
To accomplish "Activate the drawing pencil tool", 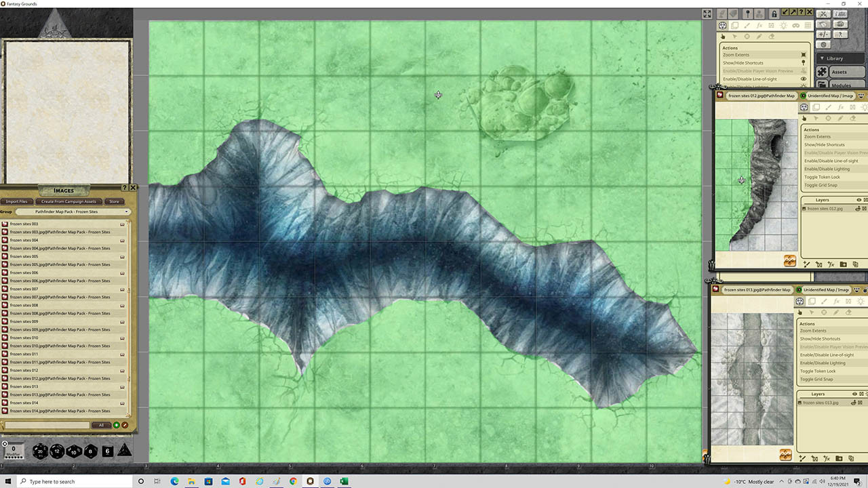I will [x=759, y=36].
